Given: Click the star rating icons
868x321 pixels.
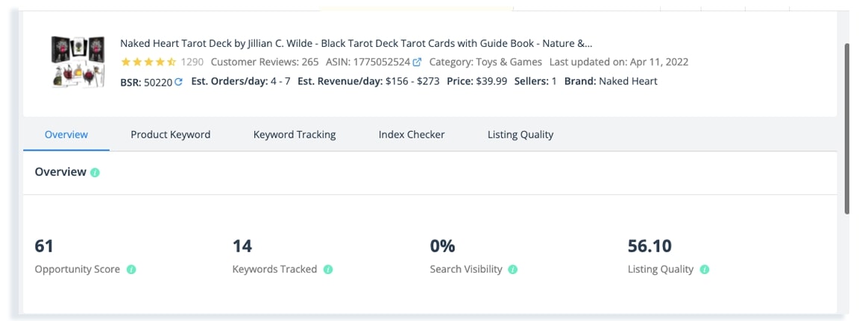Looking at the screenshot, I should click(x=148, y=62).
